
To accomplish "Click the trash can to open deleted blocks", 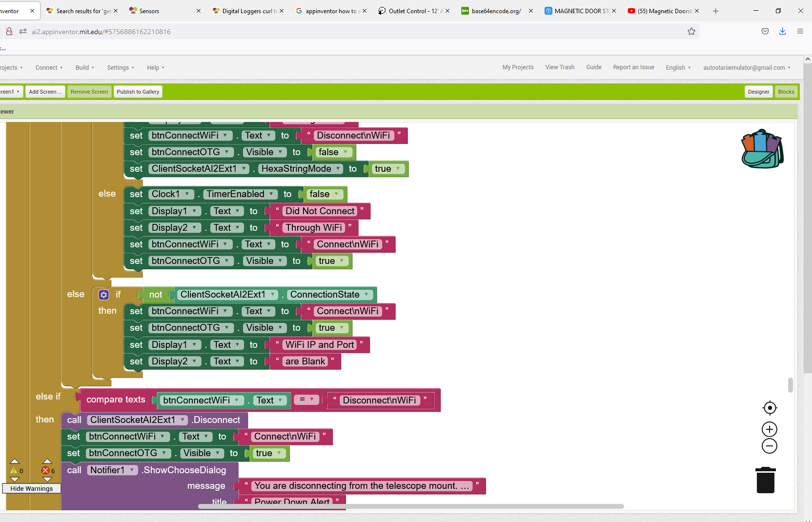I will (x=765, y=480).
